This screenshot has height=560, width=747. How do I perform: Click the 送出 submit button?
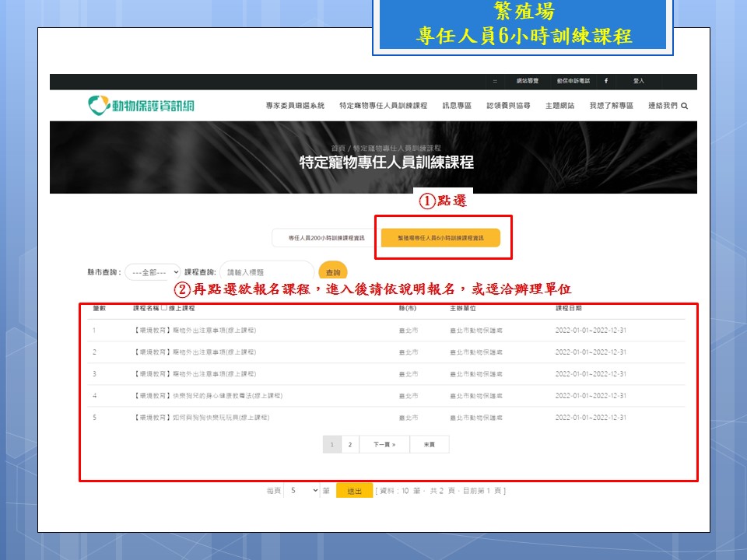[354, 491]
